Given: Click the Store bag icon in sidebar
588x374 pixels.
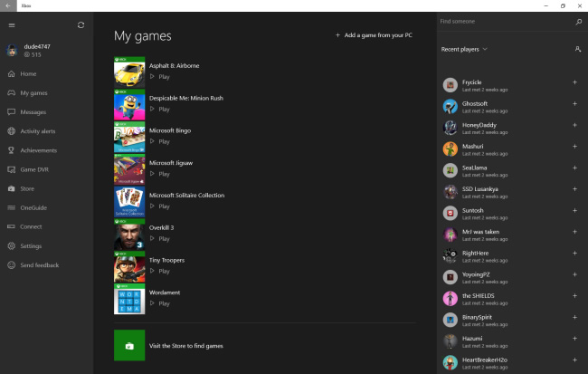Looking at the screenshot, I should point(12,188).
